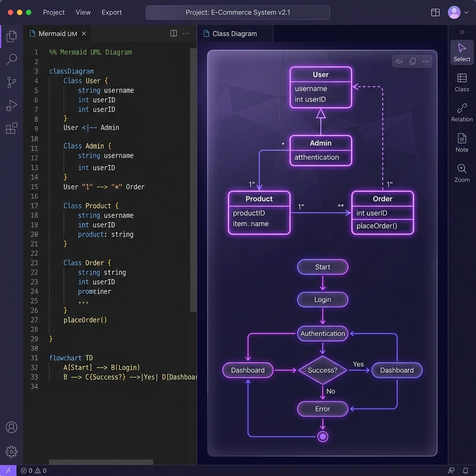The image size is (476, 476).
Task: Click the warnings count in status bar
Action: click(x=41, y=470)
